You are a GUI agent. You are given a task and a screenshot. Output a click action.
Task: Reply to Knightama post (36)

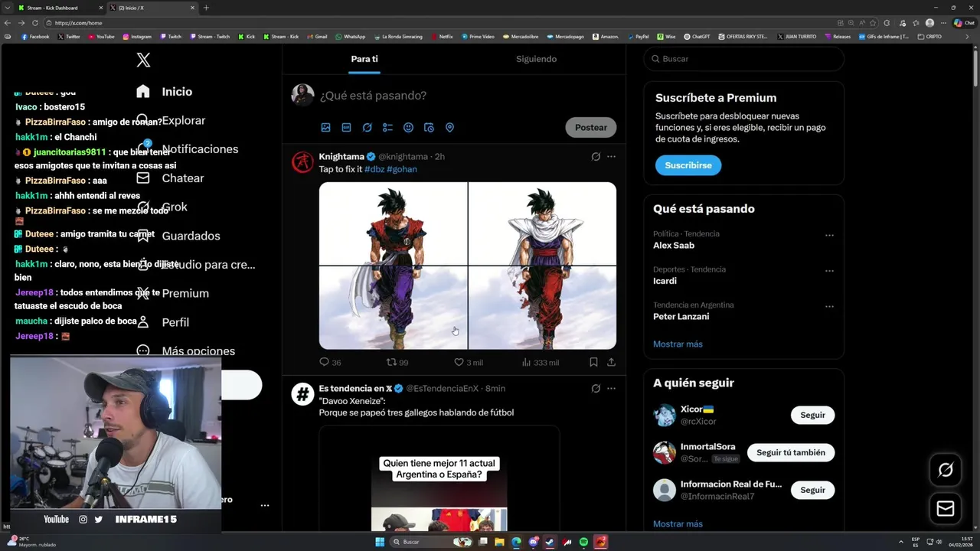[330, 363]
